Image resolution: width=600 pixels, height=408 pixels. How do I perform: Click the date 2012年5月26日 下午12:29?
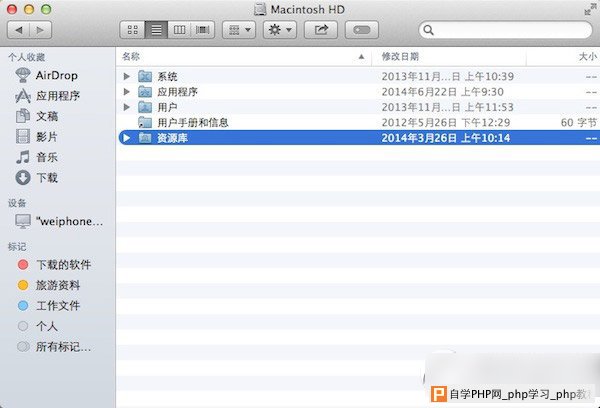click(446, 122)
